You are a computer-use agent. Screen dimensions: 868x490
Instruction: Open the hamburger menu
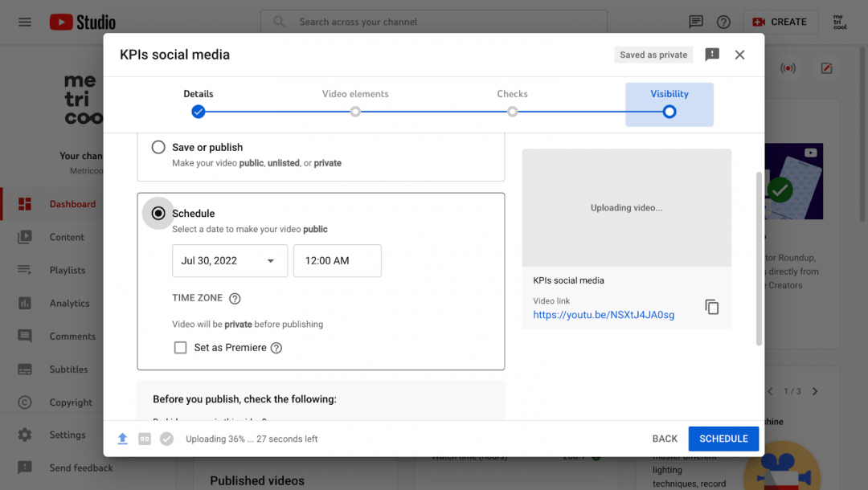tap(24, 22)
